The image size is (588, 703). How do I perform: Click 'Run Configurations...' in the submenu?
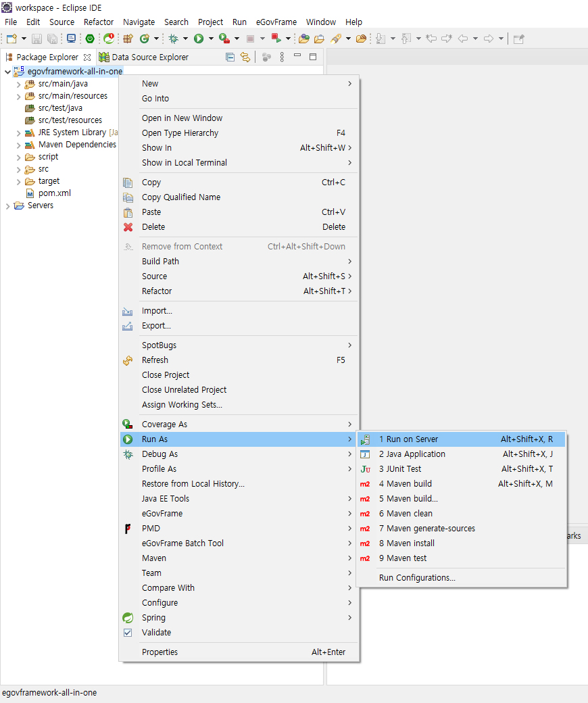click(x=417, y=578)
